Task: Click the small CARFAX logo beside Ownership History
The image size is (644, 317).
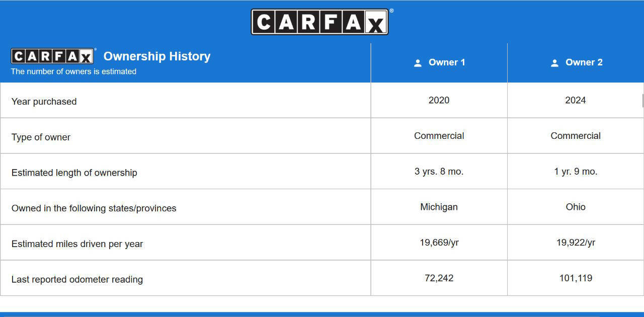Action: click(x=53, y=56)
